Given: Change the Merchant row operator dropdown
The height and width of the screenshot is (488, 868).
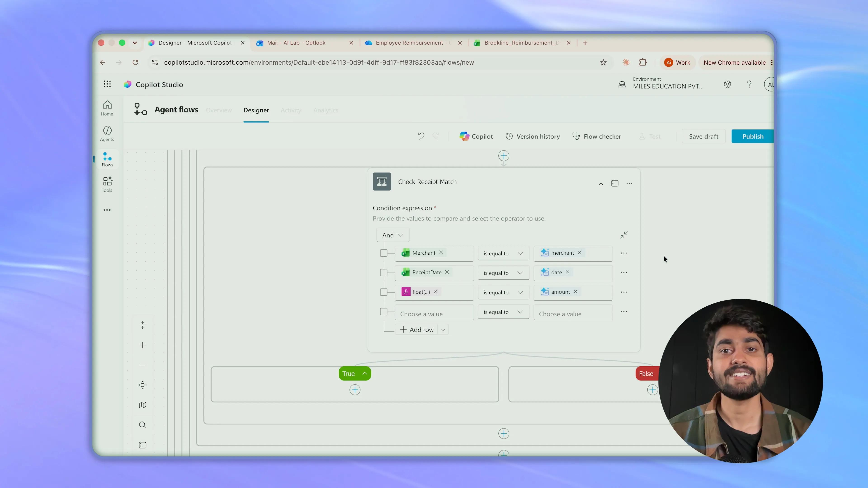Looking at the screenshot, I should coord(503,253).
